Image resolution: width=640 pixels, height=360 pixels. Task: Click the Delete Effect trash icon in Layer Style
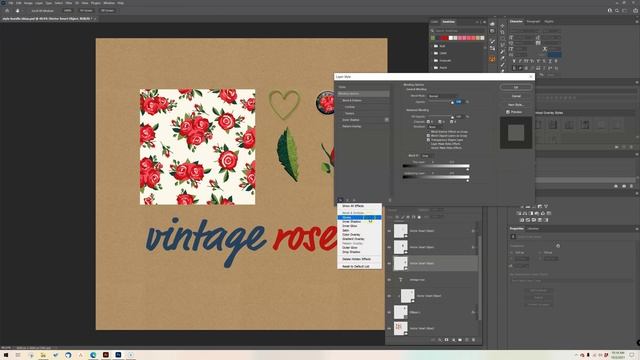(x=389, y=200)
